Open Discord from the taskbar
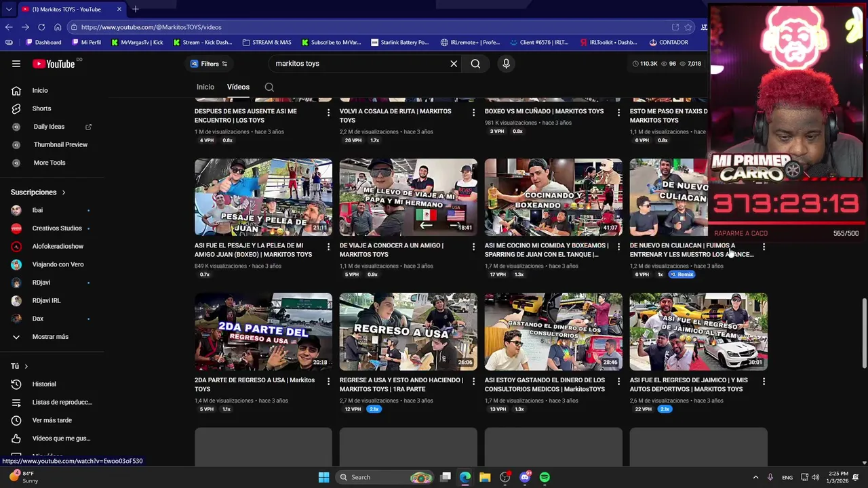 [525, 477]
